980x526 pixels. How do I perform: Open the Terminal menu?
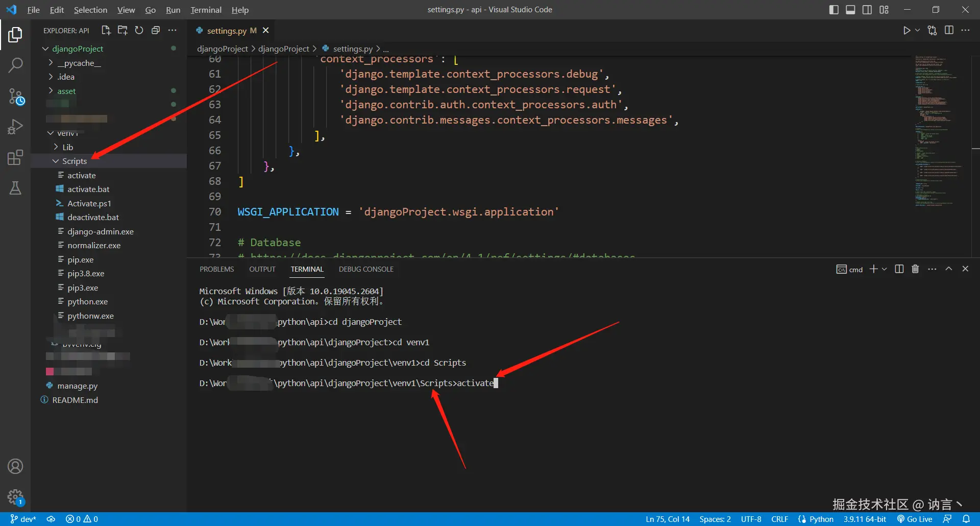click(206, 10)
